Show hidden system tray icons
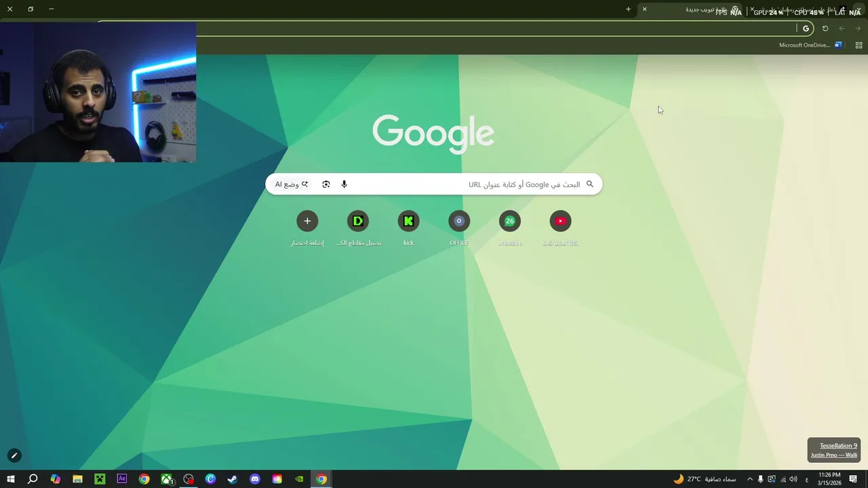This screenshot has width=868, height=488. 749,479
